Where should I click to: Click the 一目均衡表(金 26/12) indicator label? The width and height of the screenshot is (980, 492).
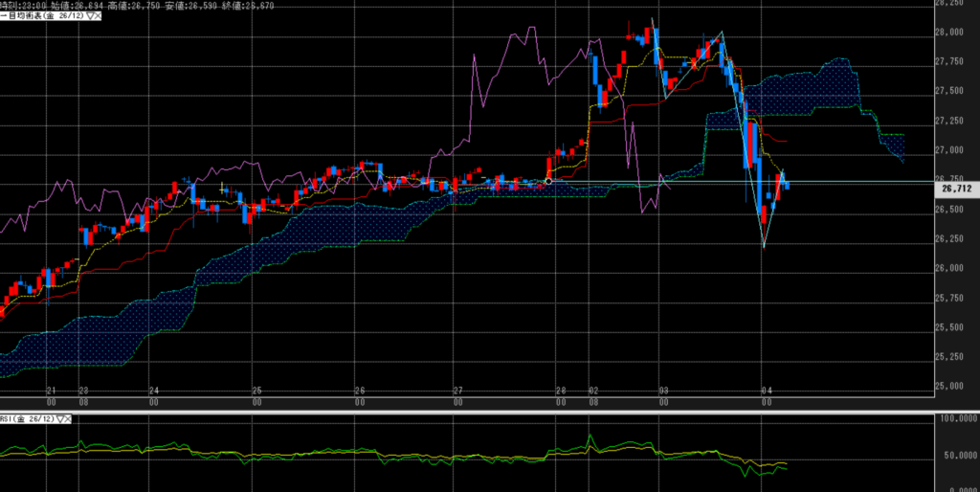click(x=44, y=18)
